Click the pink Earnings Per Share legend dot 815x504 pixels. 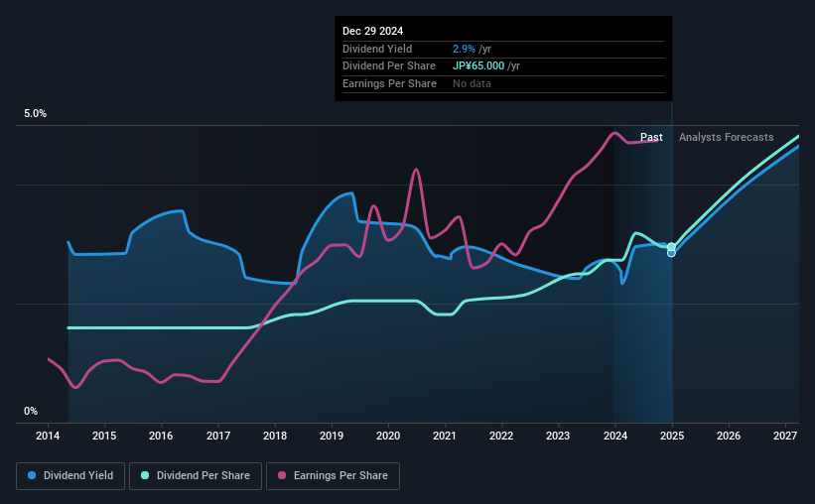coord(282,475)
